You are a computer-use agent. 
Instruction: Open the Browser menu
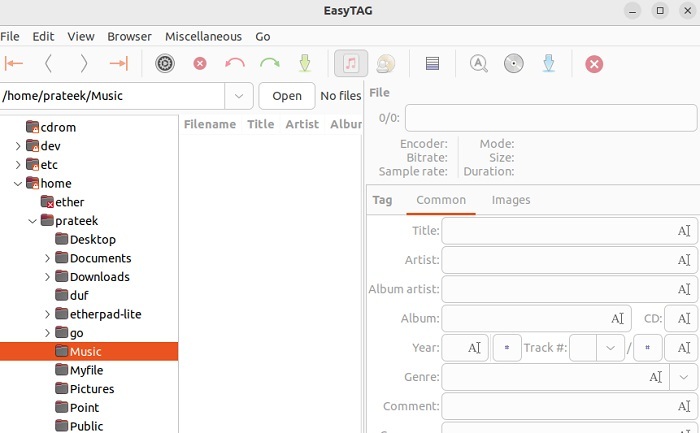coord(129,37)
